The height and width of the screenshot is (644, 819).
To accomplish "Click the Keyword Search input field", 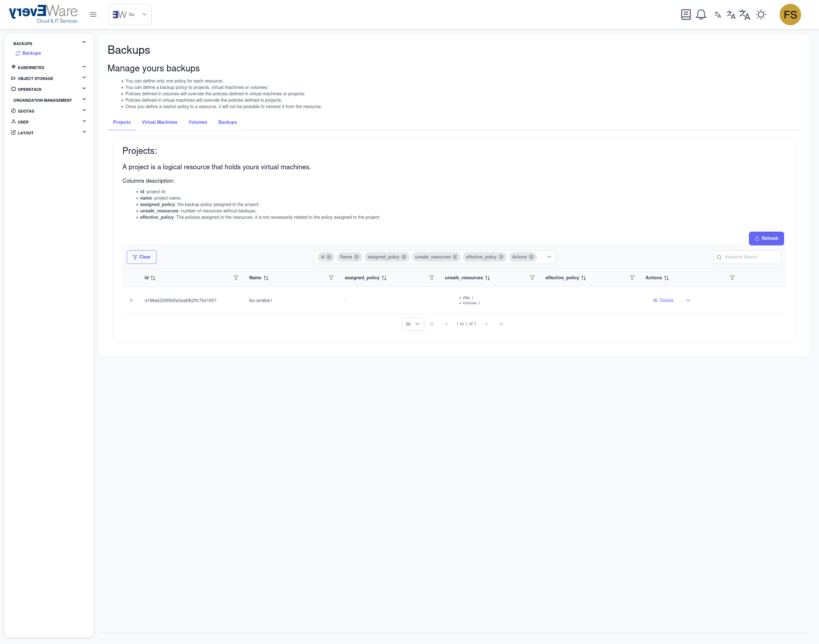I will coord(751,257).
